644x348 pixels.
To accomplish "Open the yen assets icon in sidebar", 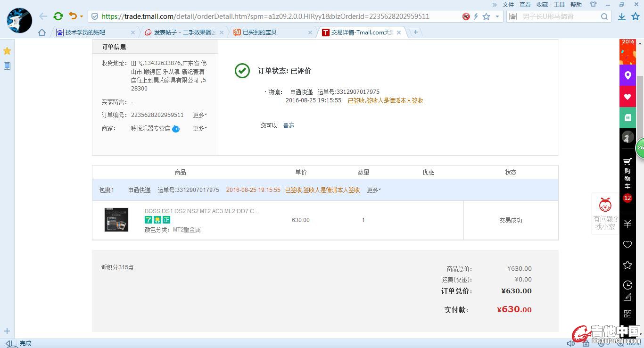I will 627,224.
